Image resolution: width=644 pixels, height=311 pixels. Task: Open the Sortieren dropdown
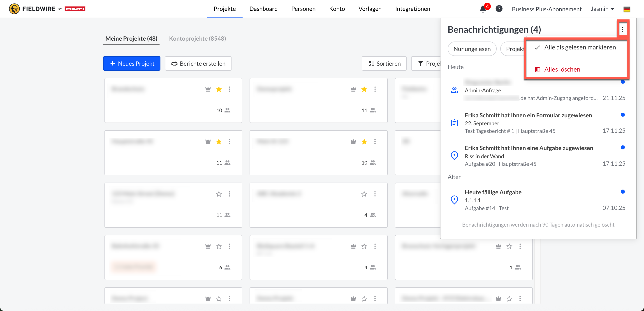[384, 63]
